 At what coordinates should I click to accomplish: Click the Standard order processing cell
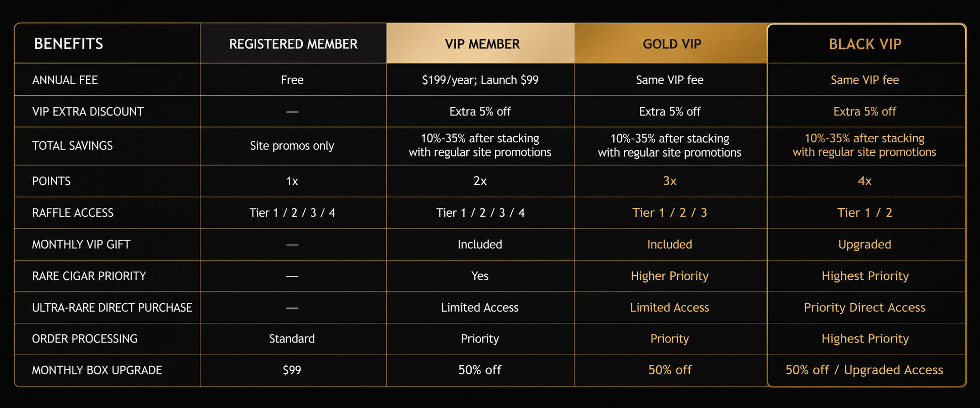click(293, 339)
